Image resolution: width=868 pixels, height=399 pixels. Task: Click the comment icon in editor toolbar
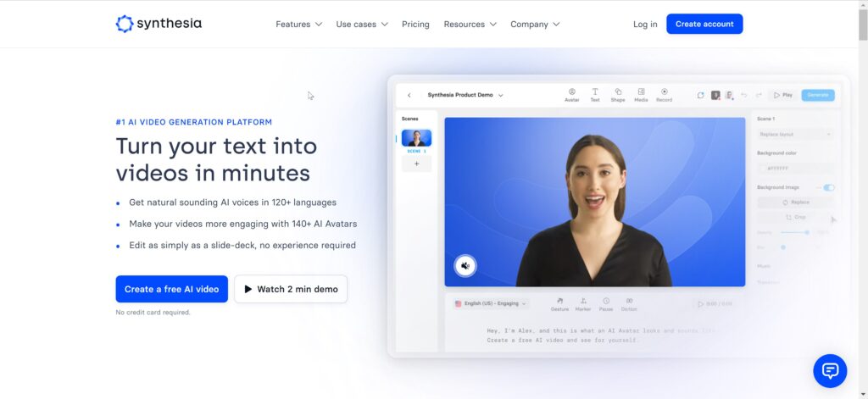[701, 95]
